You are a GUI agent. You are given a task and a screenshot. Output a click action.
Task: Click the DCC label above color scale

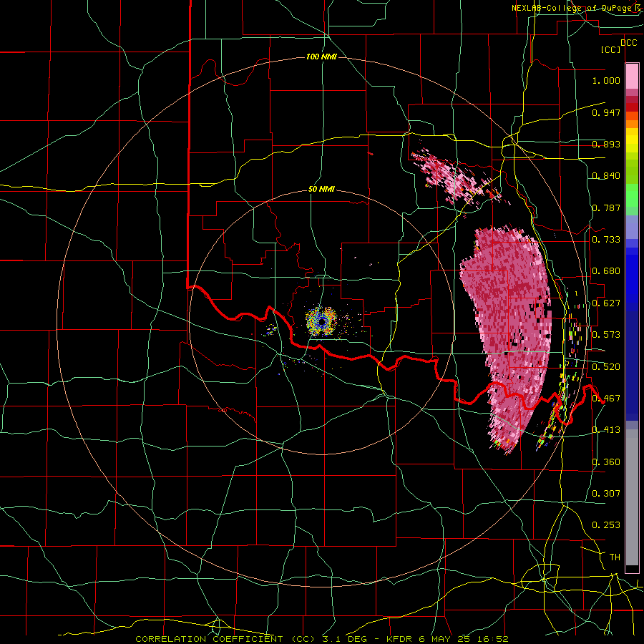628,43
